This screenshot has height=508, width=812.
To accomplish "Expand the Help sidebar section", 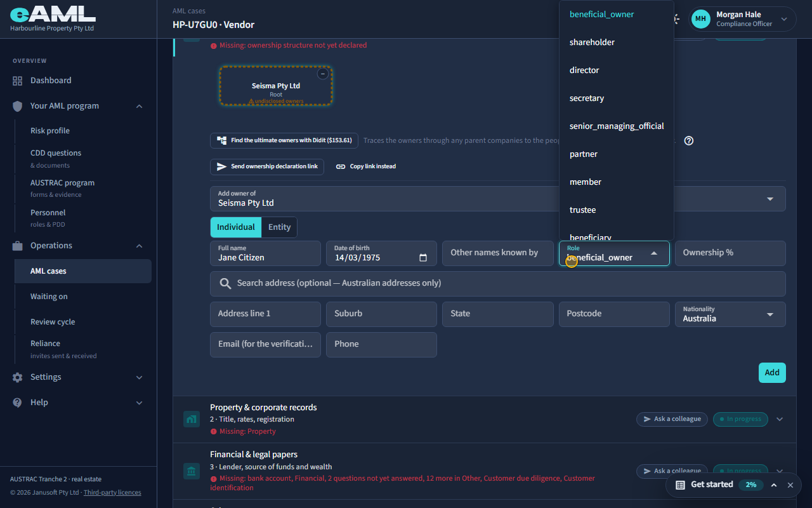I will (x=140, y=403).
